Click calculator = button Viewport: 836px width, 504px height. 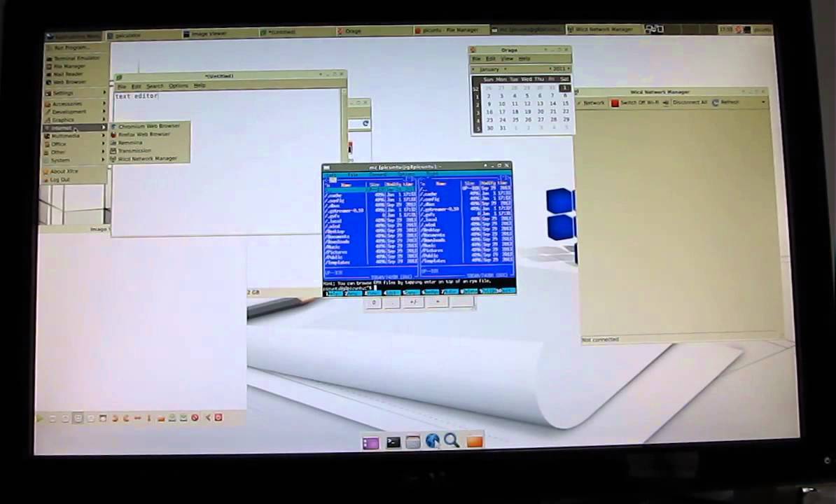coord(438,302)
